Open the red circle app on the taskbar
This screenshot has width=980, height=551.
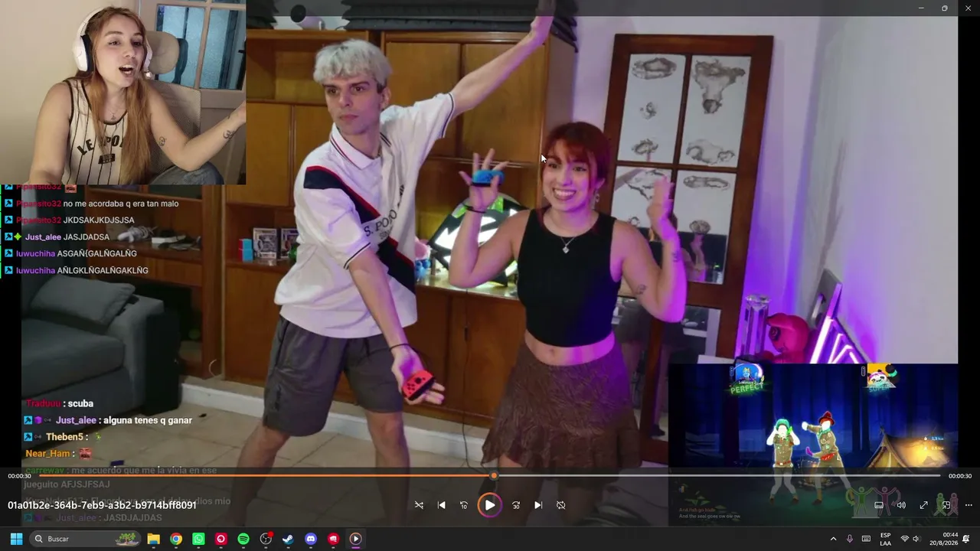pos(221,539)
